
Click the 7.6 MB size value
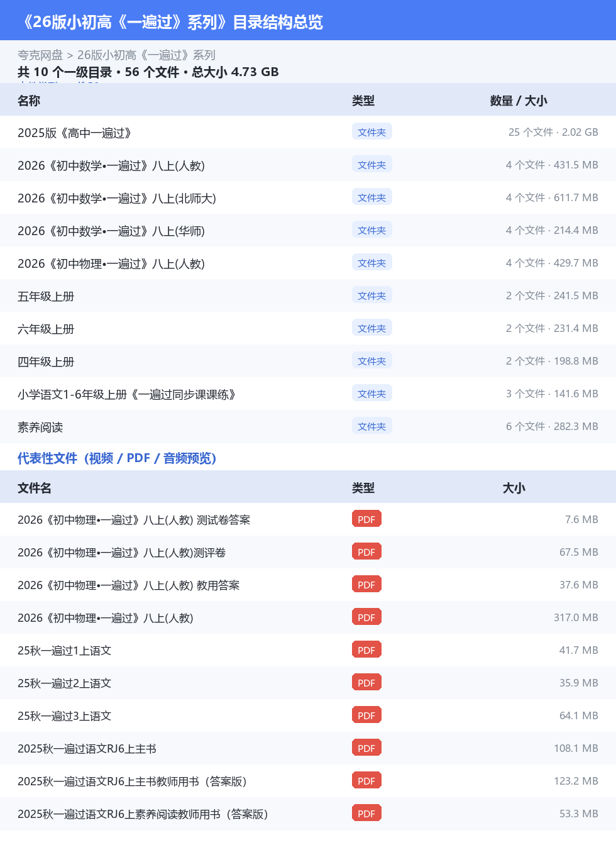click(x=581, y=519)
